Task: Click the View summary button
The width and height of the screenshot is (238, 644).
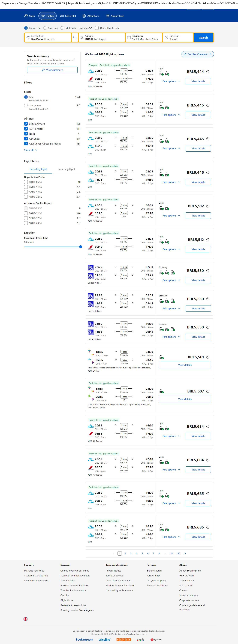Action: 52,70
